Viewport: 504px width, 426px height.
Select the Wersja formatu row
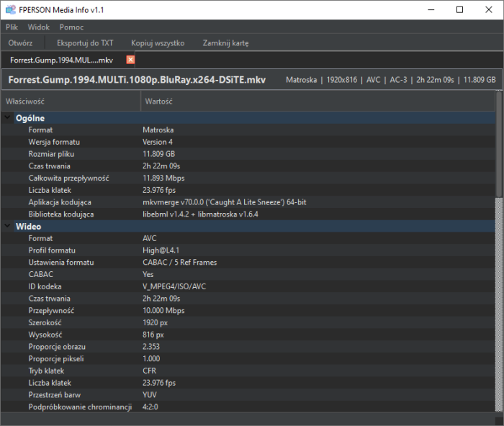click(x=248, y=142)
